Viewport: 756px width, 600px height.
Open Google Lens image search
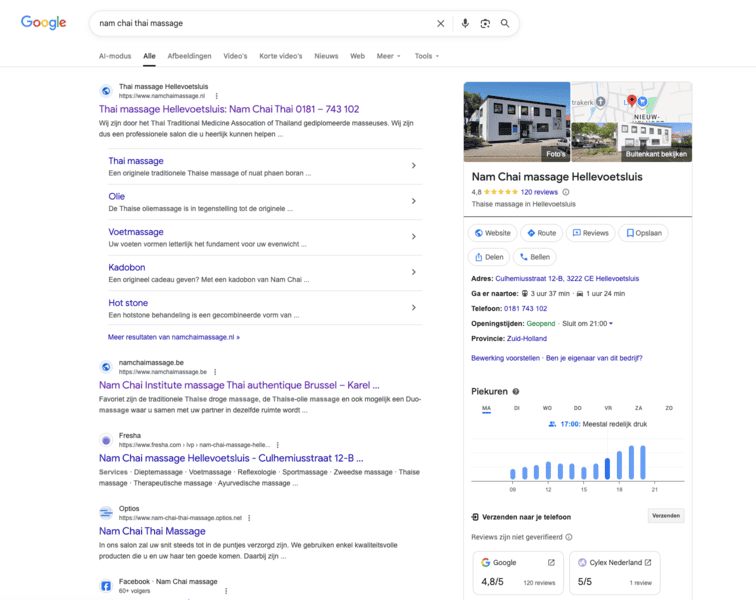[x=485, y=23]
